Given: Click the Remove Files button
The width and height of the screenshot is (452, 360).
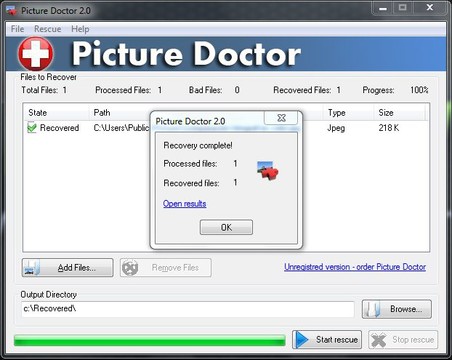Looking at the screenshot, I should point(166,267).
